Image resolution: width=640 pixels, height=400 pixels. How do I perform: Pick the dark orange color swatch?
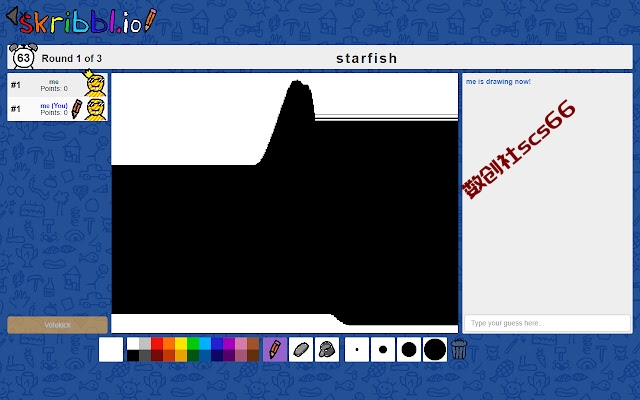pos(169,356)
